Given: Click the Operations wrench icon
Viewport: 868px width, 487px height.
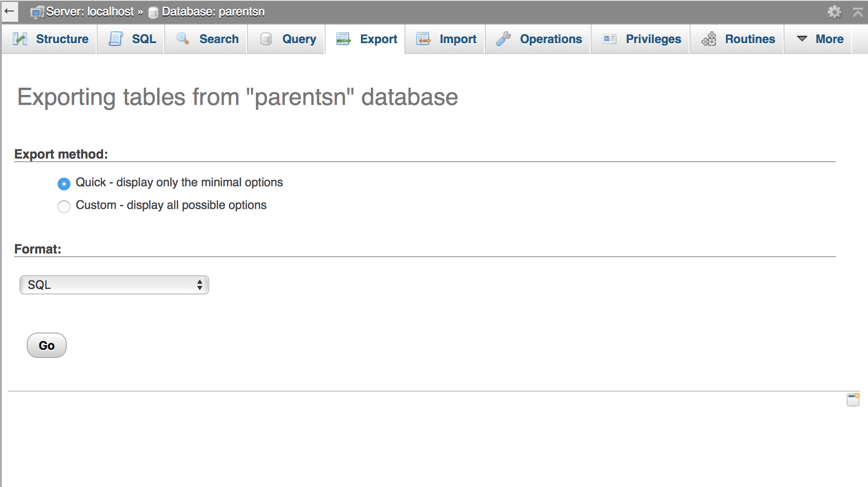Looking at the screenshot, I should pyautogui.click(x=503, y=39).
